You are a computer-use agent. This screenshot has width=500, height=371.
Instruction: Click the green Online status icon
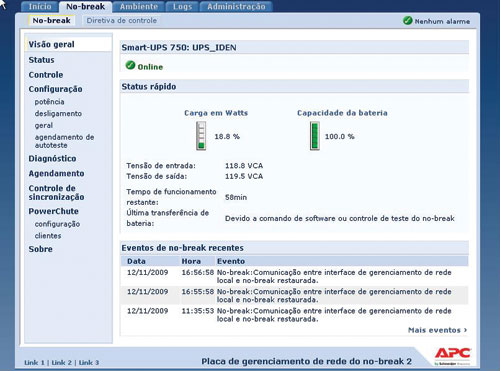click(130, 65)
